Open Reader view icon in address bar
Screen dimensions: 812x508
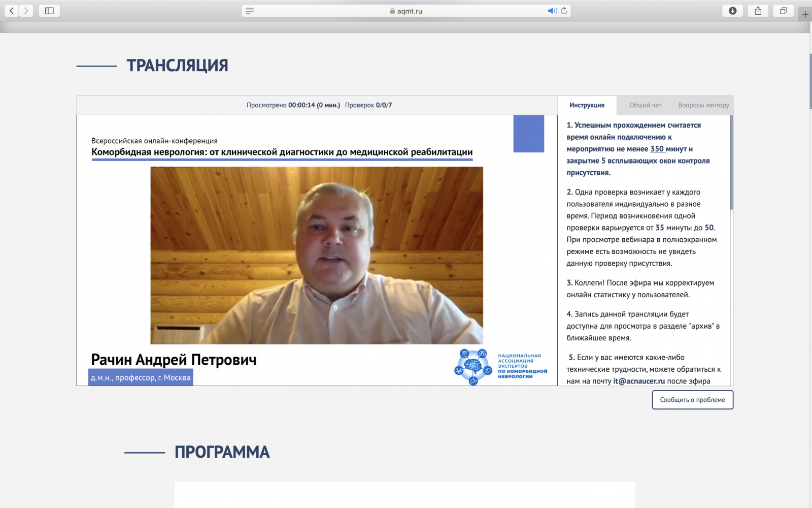pyautogui.click(x=249, y=11)
